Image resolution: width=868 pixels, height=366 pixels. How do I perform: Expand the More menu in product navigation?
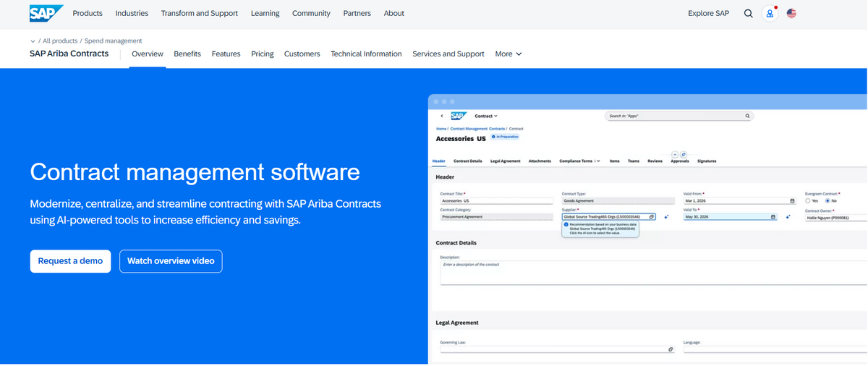pyautogui.click(x=508, y=54)
